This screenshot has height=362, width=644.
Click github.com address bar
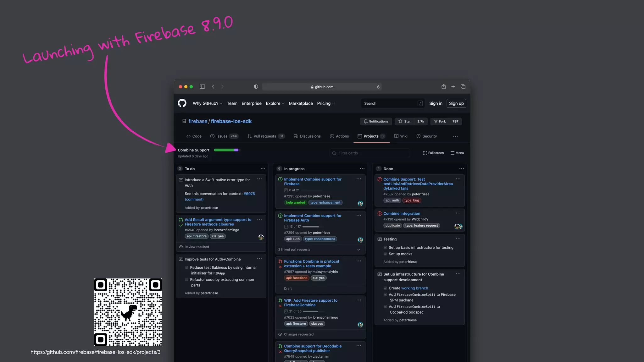pyautogui.click(x=322, y=87)
